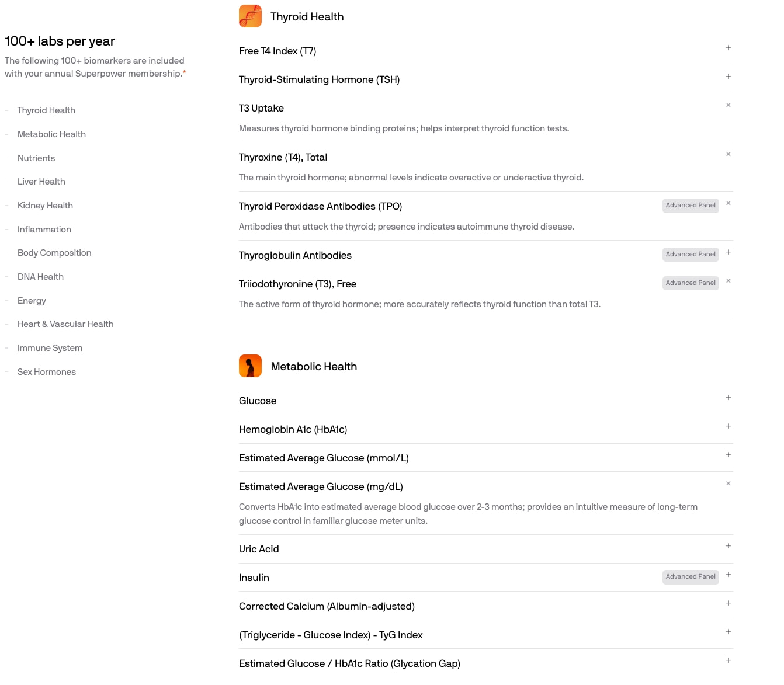
Task: Go to Sex Hormones section link
Action: (47, 372)
